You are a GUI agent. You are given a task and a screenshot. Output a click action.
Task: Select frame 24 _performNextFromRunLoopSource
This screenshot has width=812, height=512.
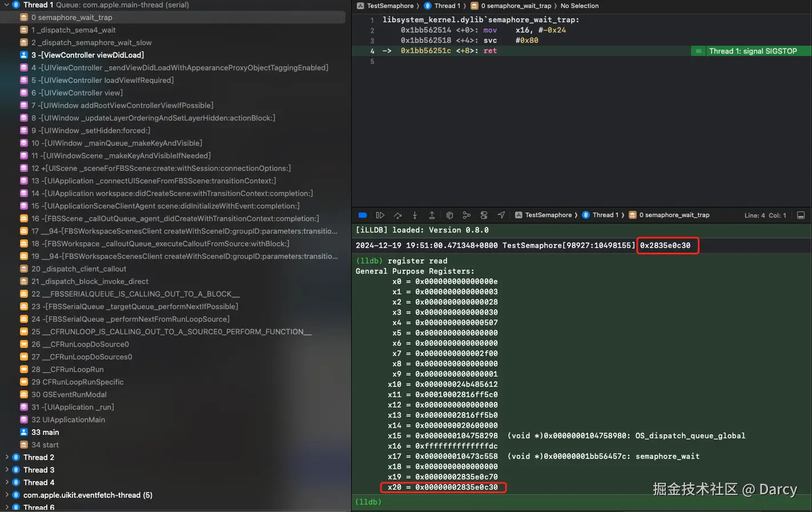[x=174, y=319]
